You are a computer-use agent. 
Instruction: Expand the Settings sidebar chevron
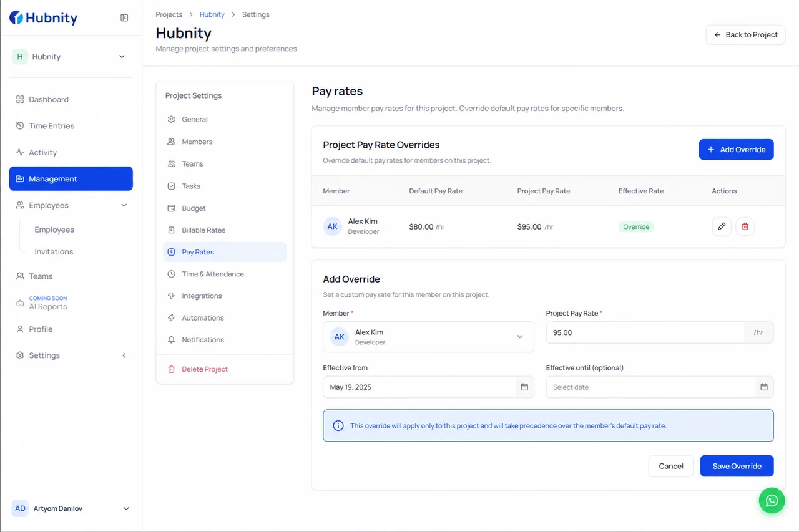[124, 355]
